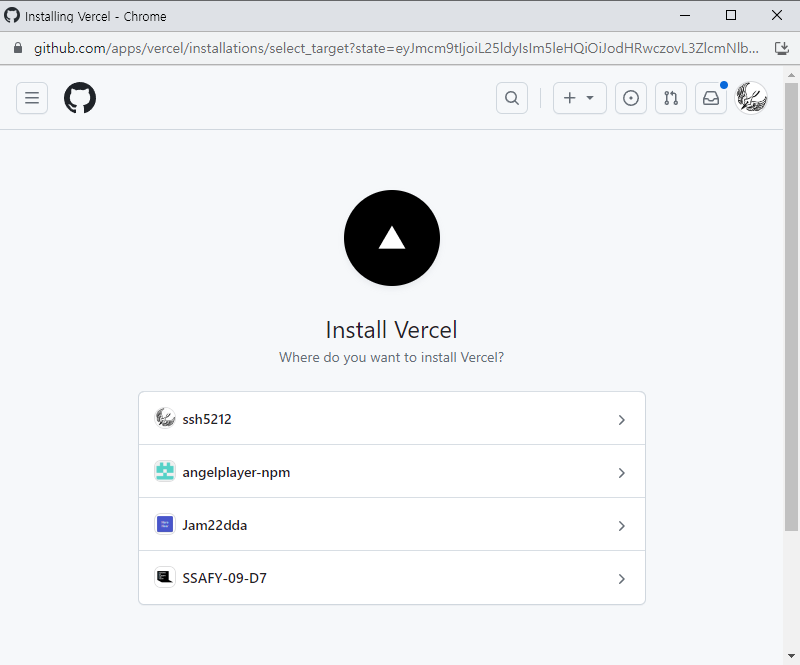800x665 pixels.
Task: View site information via the lock icon
Action: 16,46
